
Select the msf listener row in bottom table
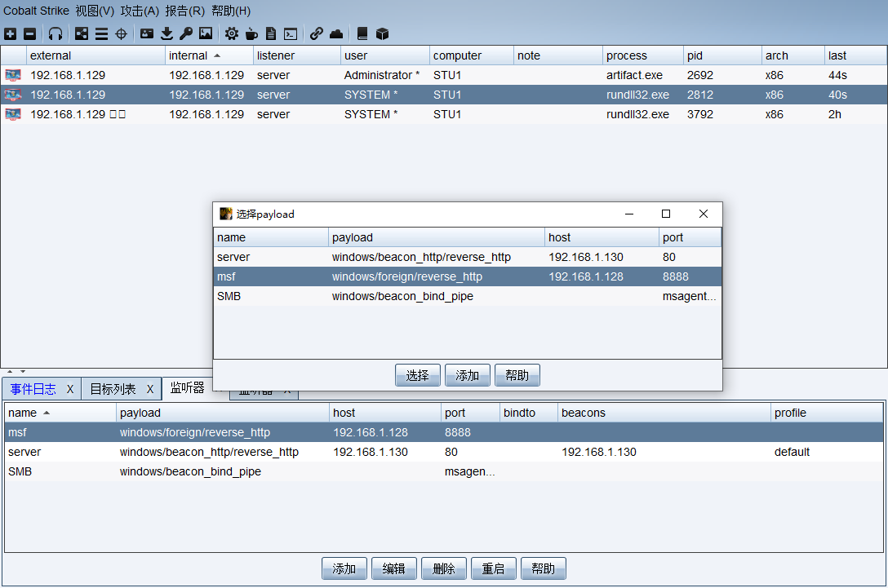coord(444,432)
